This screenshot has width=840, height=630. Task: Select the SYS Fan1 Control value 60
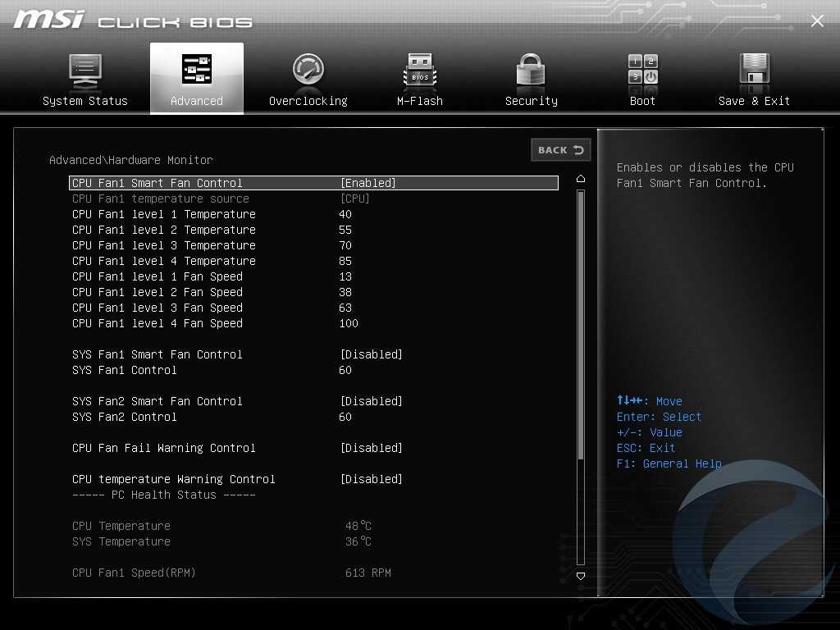coord(345,370)
